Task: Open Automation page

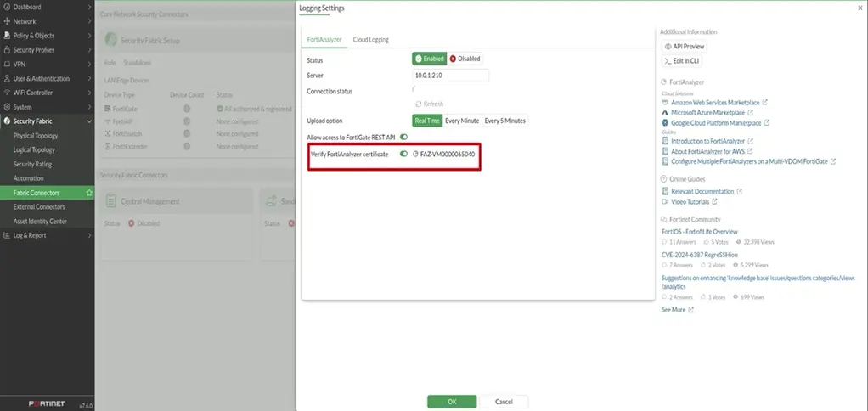Action: pos(28,178)
